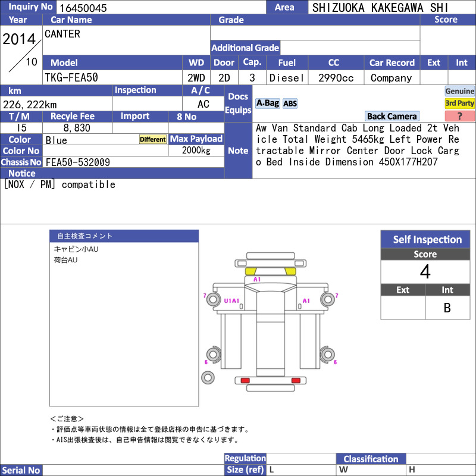
Task: Click the rear-left wheel icon on diagram
Action: pos(213,355)
